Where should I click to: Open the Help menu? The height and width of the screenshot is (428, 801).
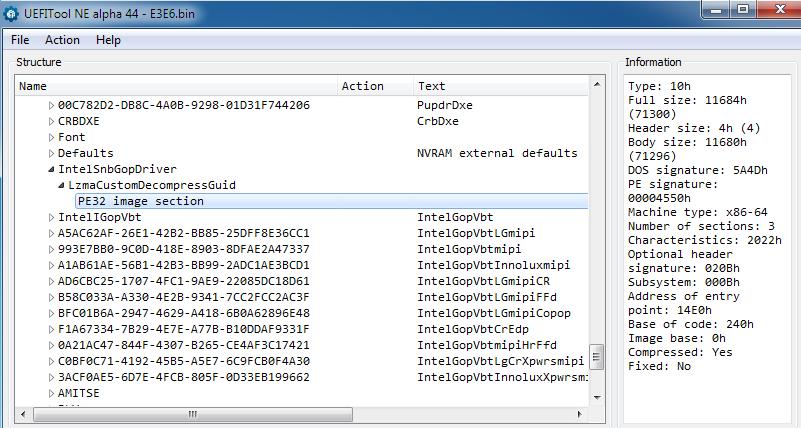pyautogui.click(x=108, y=40)
